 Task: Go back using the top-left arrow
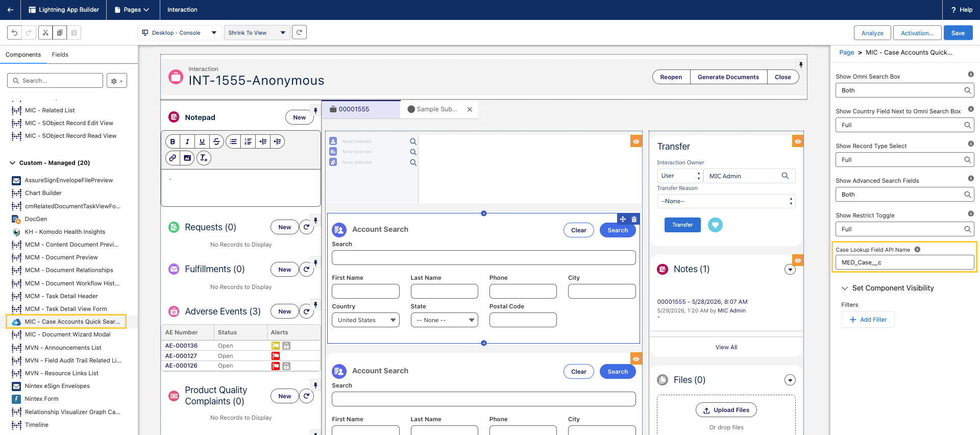[10, 10]
